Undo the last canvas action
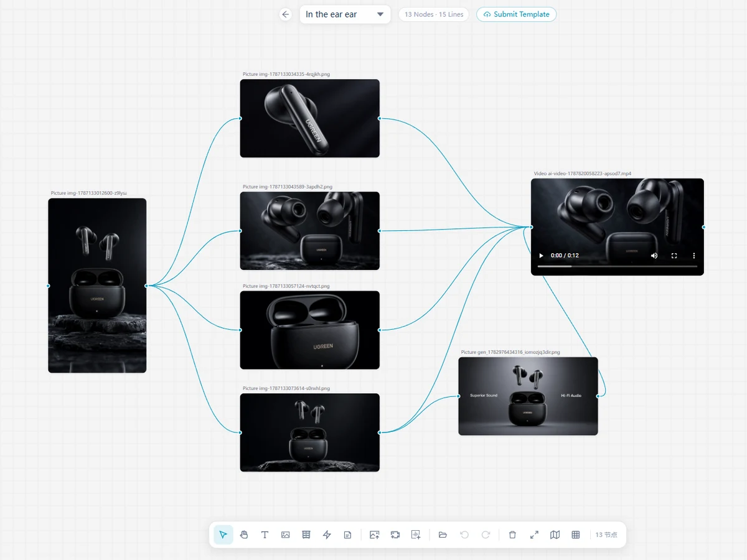Viewport: 747px width, 560px height. [x=464, y=534]
